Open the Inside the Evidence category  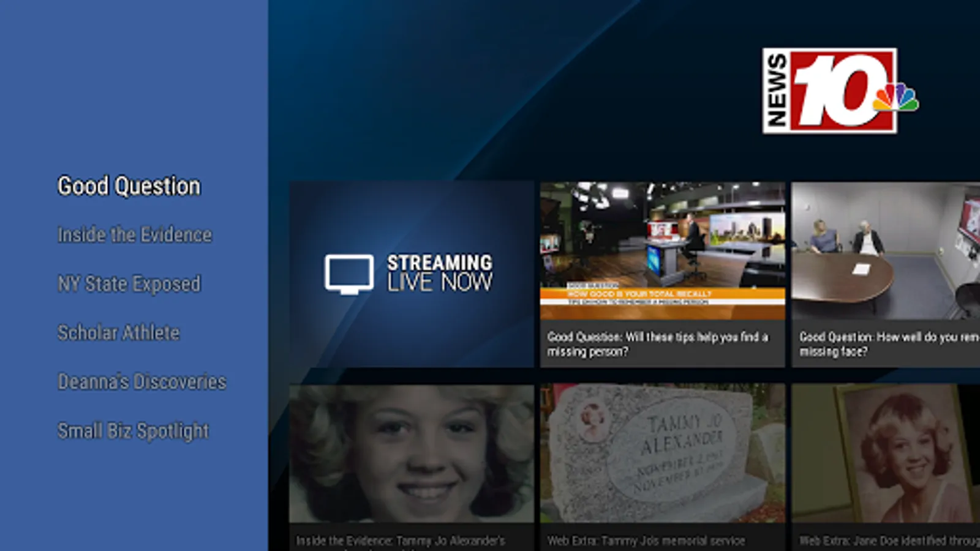click(x=135, y=234)
